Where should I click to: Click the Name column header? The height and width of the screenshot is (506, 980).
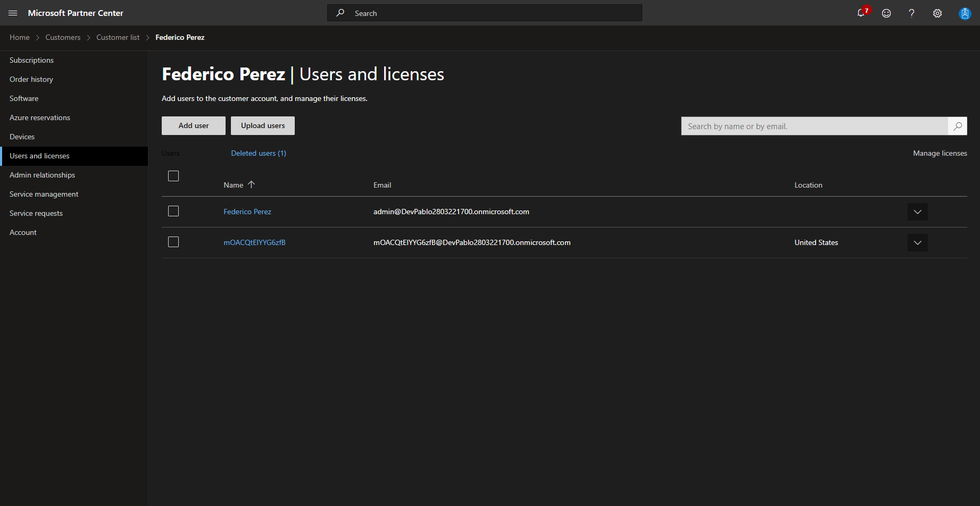[x=234, y=185]
